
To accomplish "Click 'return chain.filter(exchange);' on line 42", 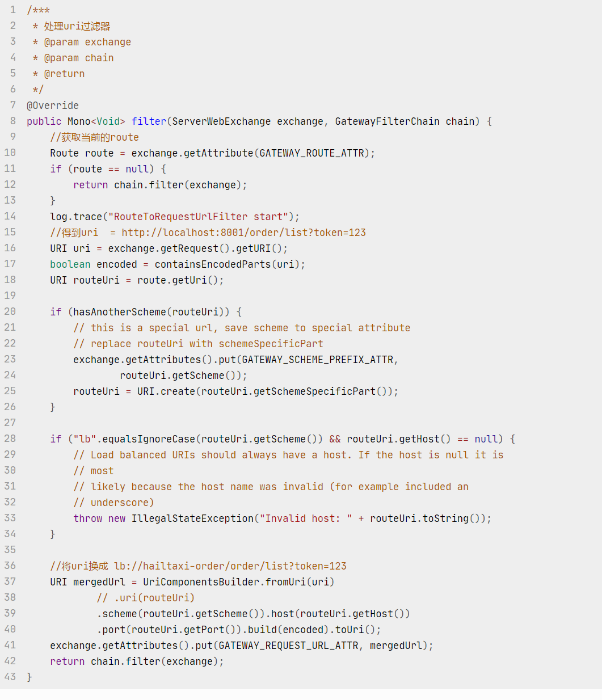I will point(137,661).
